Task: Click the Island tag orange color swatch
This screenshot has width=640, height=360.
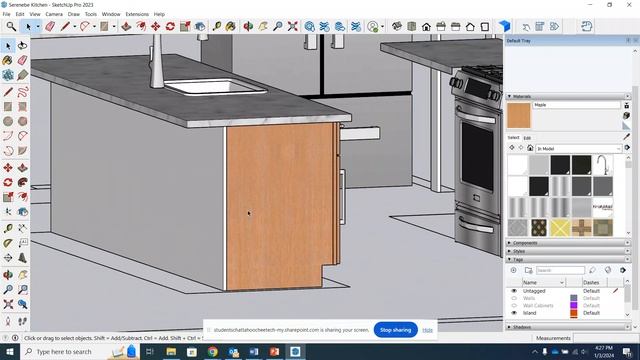Action: [574, 313]
